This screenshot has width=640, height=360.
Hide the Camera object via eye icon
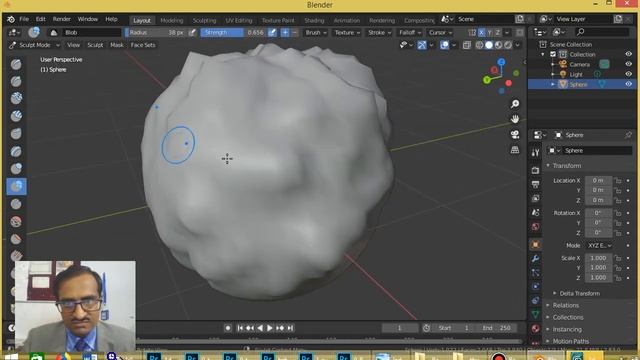pos(629,64)
